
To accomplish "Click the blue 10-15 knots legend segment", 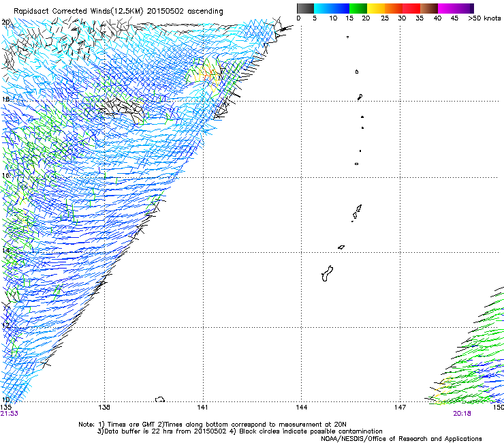I will tap(341, 8).
